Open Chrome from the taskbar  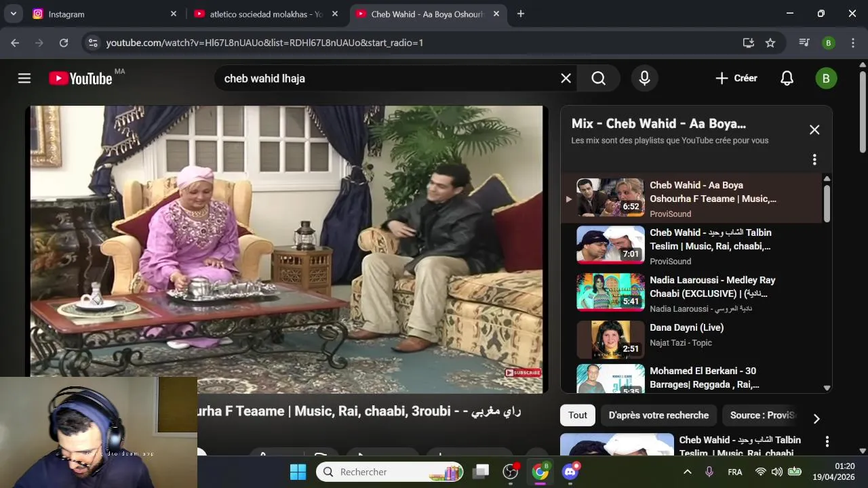click(x=540, y=472)
